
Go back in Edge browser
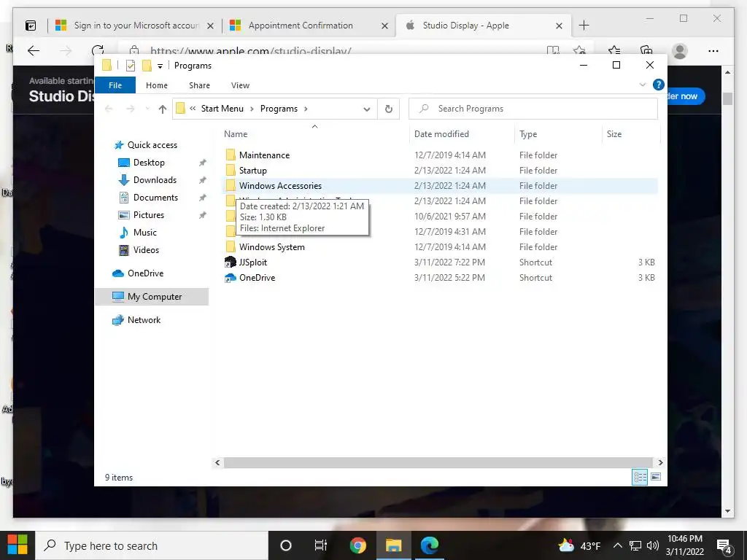click(34, 51)
